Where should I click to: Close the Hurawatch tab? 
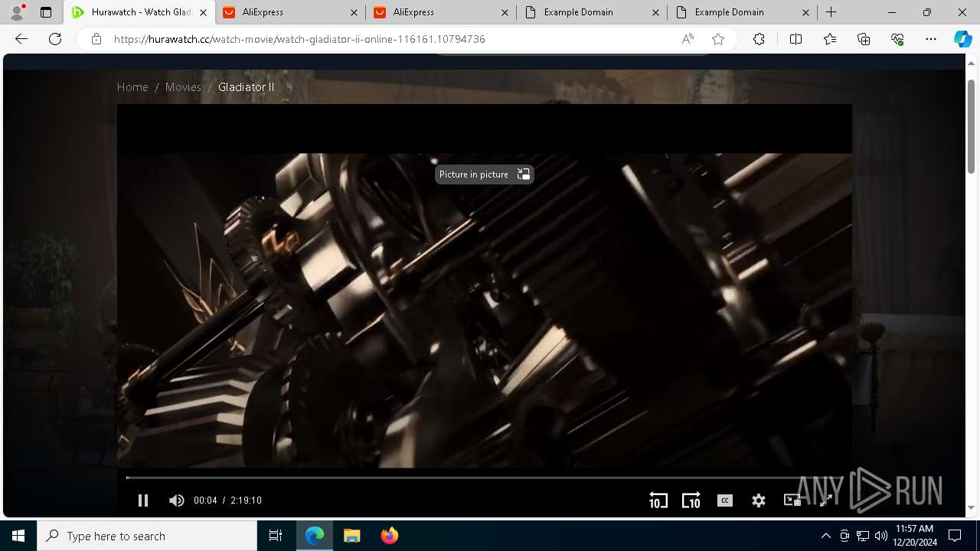[x=203, y=12]
